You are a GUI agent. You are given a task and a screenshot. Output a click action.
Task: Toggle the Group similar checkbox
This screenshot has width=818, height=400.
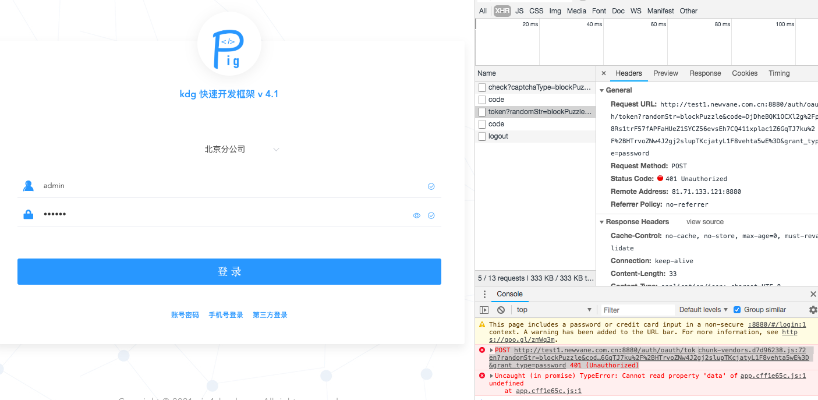coord(738,310)
